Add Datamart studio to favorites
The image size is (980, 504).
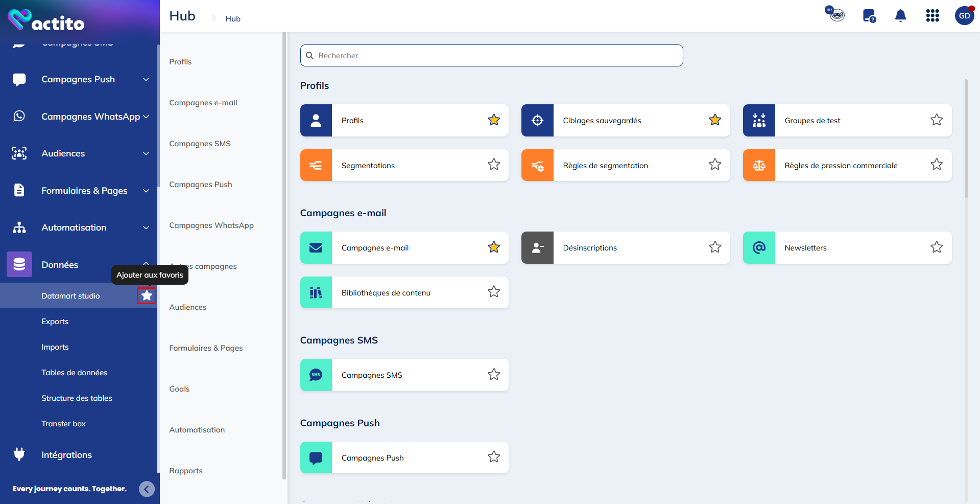[147, 295]
